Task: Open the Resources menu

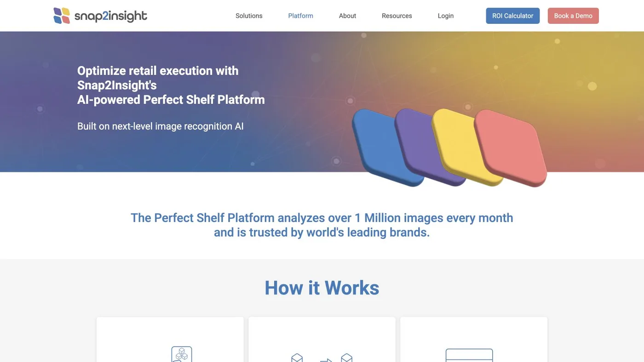Action: 397,16
